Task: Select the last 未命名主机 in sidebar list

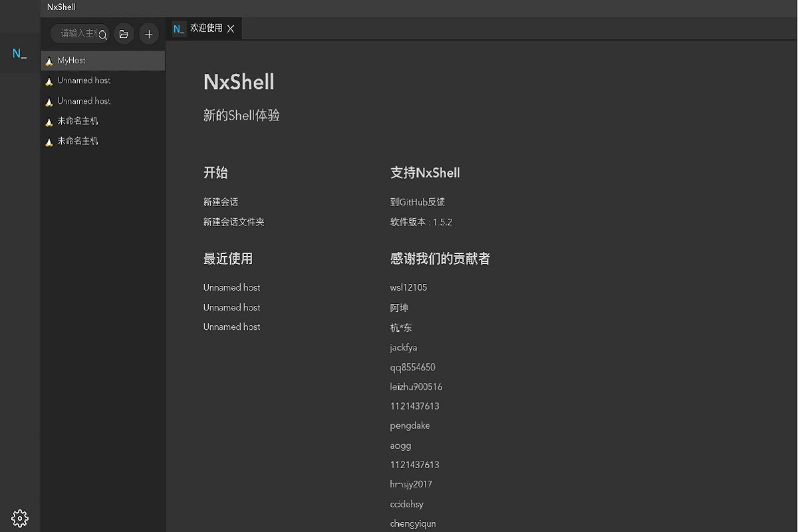Action: pyautogui.click(x=103, y=141)
